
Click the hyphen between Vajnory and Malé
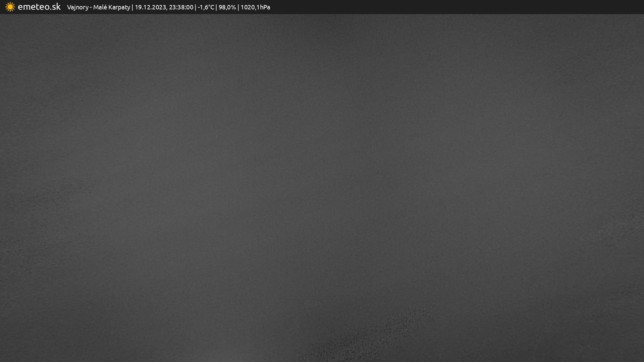click(x=91, y=7)
